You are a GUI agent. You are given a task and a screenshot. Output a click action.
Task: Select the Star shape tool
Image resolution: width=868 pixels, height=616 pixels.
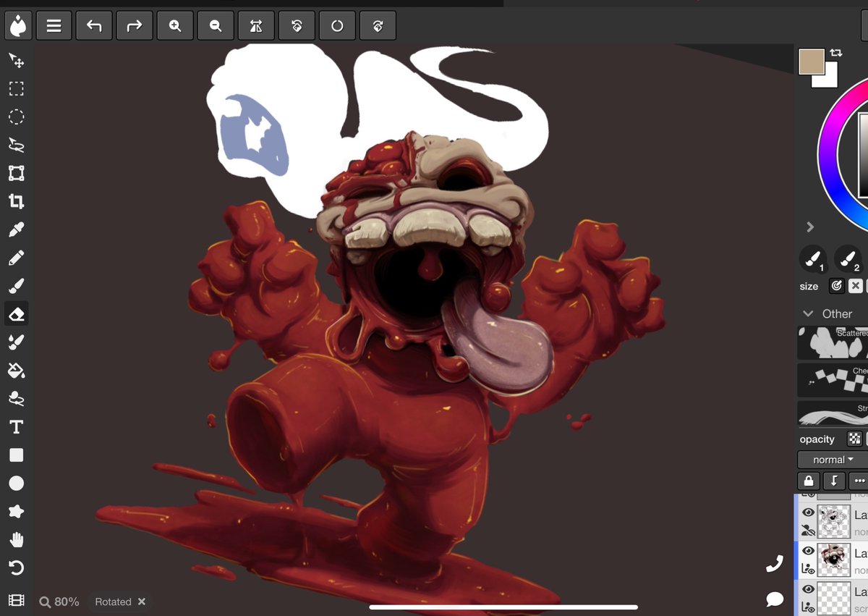[x=16, y=512]
